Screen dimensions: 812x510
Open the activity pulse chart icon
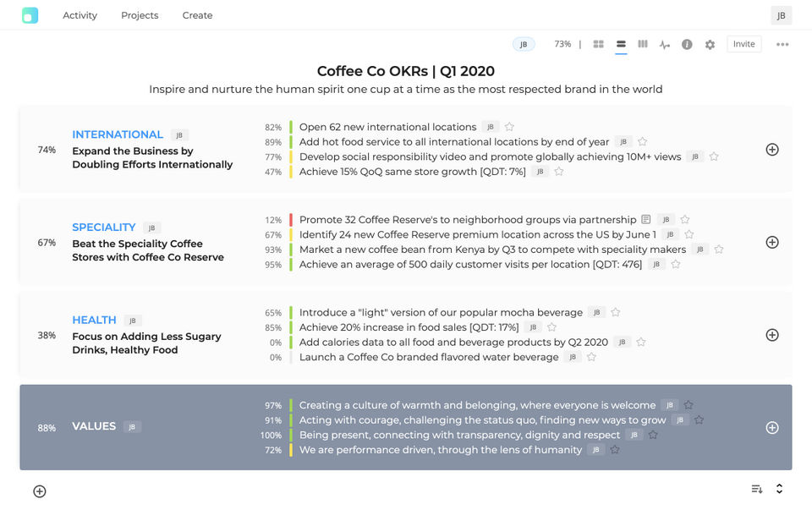665,45
